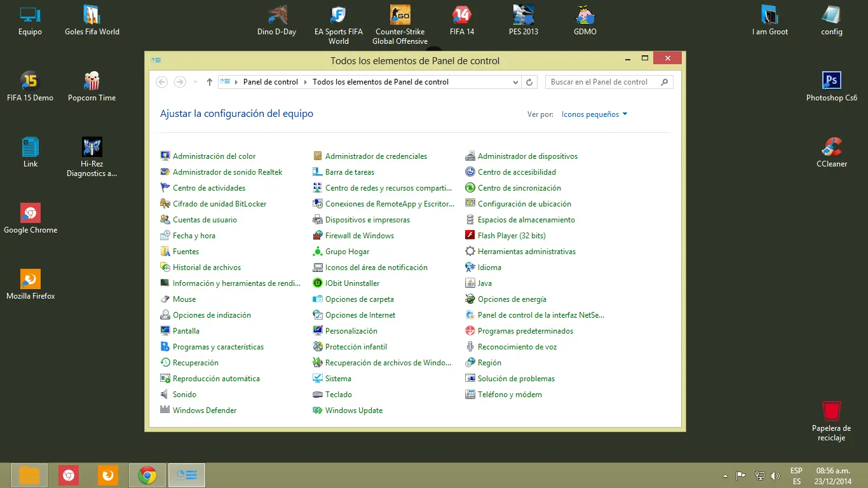Open the Dispositivos e impresoras link
The height and width of the screenshot is (488, 868).
pos(367,220)
